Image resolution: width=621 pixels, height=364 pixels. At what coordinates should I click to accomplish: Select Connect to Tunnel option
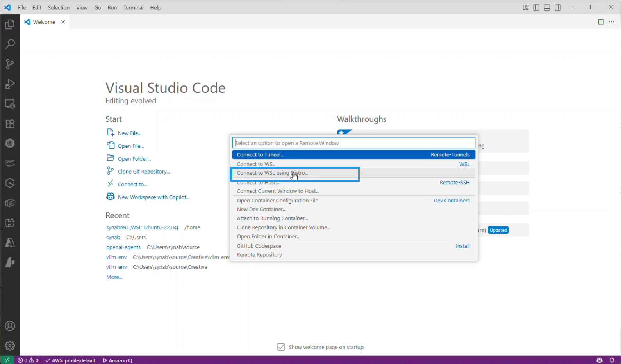pyautogui.click(x=354, y=154)
